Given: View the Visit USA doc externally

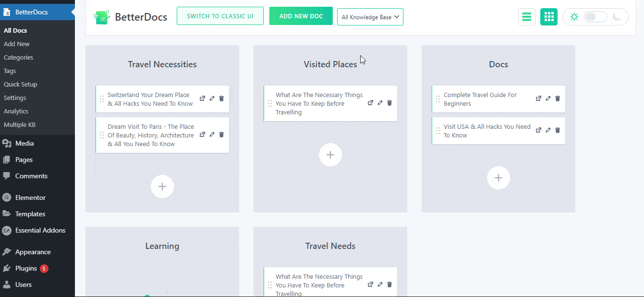Looking at the screenshot, I should (538, 130).
